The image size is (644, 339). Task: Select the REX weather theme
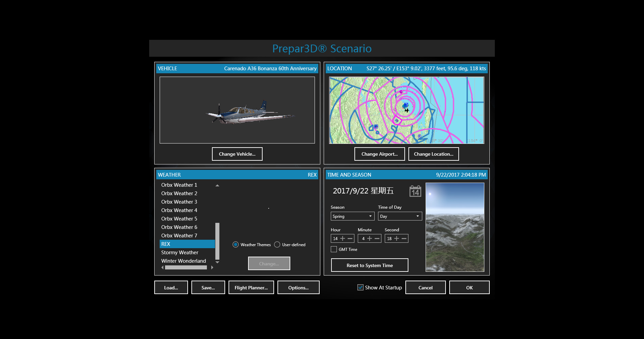(187, 244)
